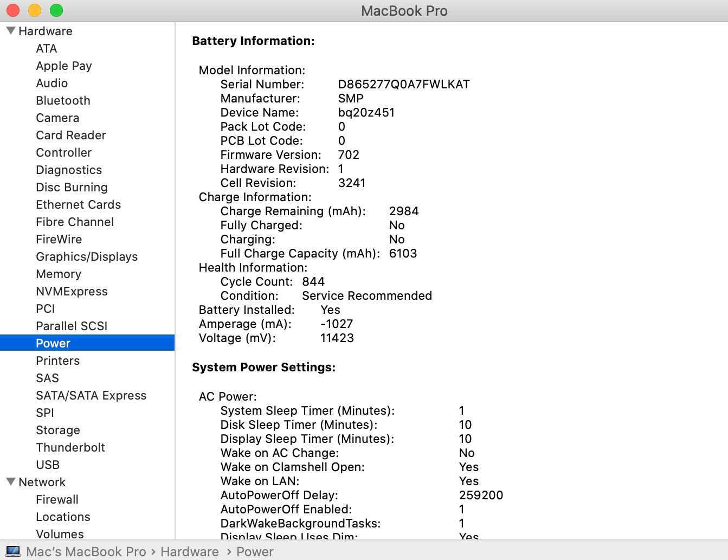Select PCI in the sidebar
The width and height of the screenshot is (728, 560).
pyautogui.click(x=45, y=308)
